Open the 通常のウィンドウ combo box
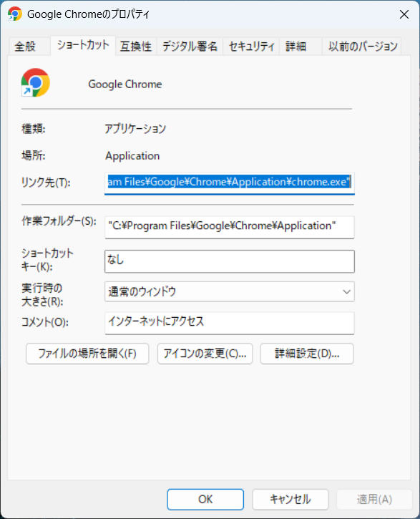Viewport: 420px width, 519px height. pyautogui.click(x=230, y=291)
